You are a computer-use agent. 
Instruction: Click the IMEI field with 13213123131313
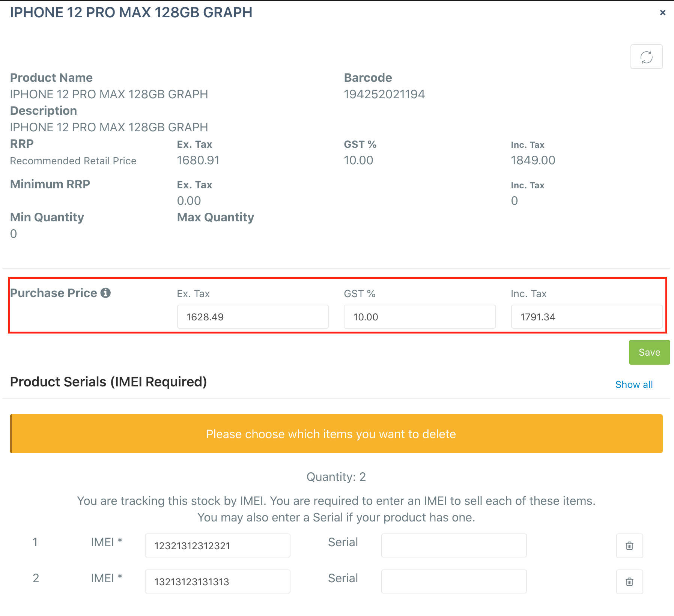218,581
